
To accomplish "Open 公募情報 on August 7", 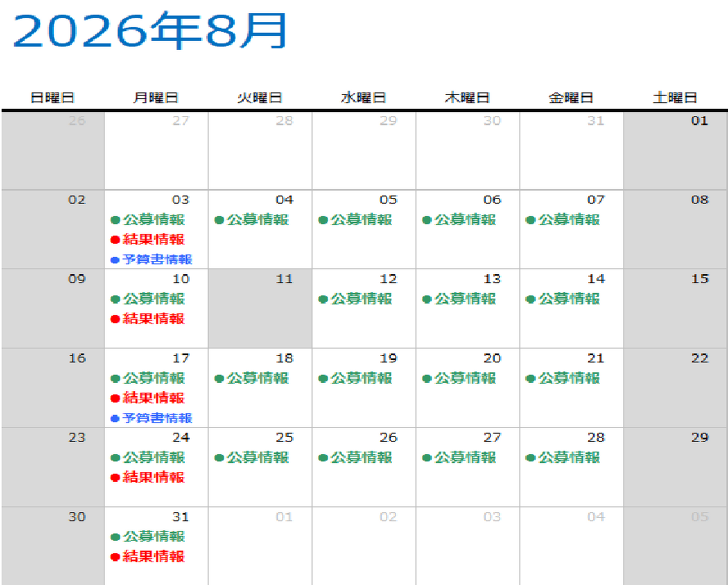I will click(x=569, y=220).
